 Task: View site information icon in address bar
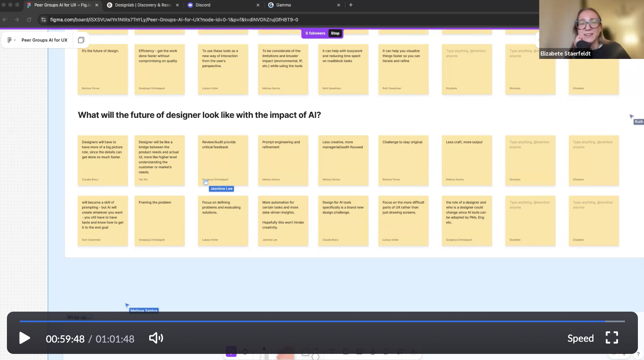point(44,20)
